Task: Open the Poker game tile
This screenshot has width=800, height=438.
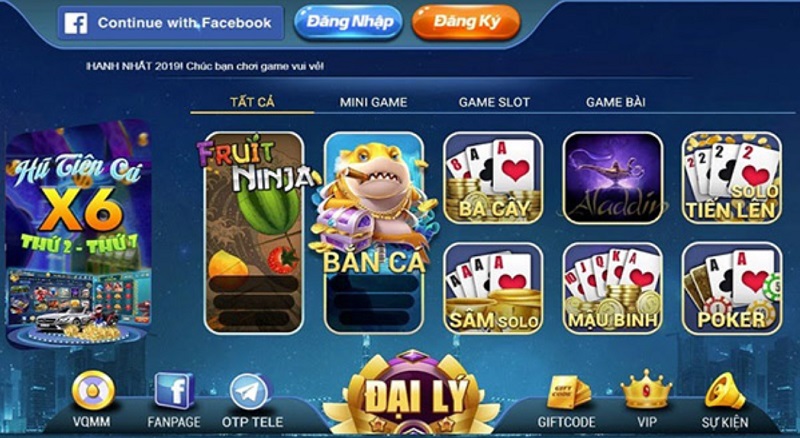Action: click(x=732, y=288)
